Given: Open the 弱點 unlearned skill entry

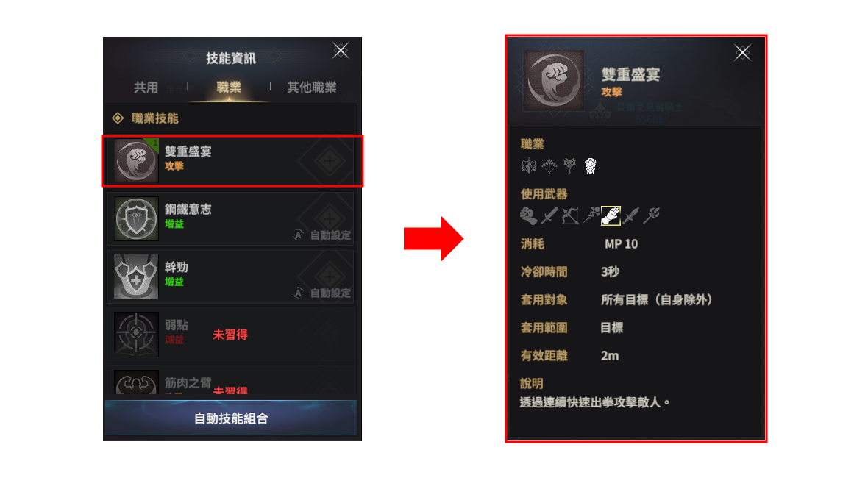Looking at the screenshot, I should pyautogui.click(x=232, y=334).
